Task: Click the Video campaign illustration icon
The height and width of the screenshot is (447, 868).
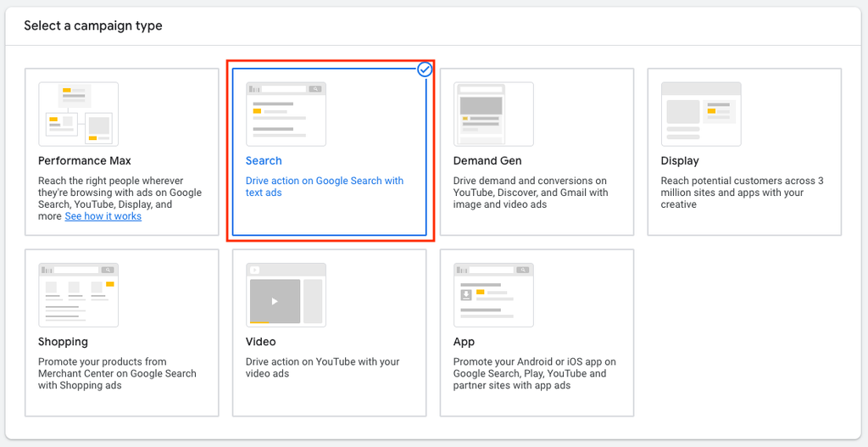Action: [286, 295]
